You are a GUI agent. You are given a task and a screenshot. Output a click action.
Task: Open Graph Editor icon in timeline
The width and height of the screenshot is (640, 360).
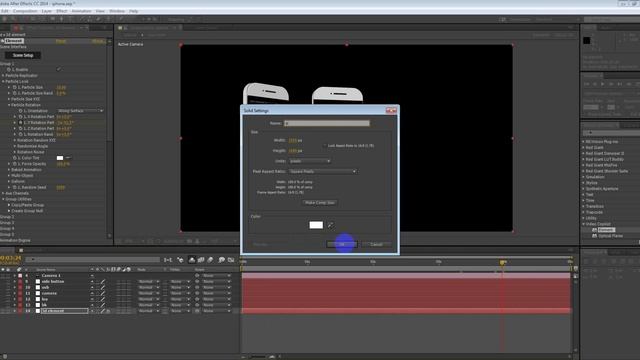[x=231, y=260]
